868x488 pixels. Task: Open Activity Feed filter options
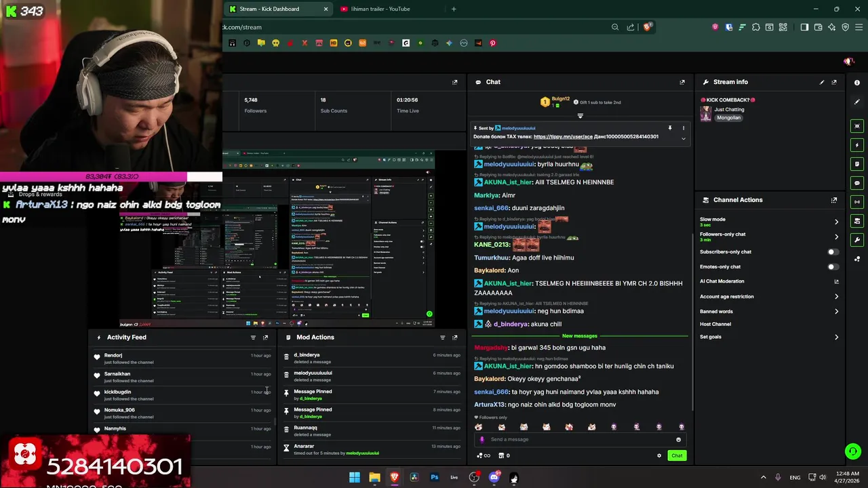click(x=253, y=338)
